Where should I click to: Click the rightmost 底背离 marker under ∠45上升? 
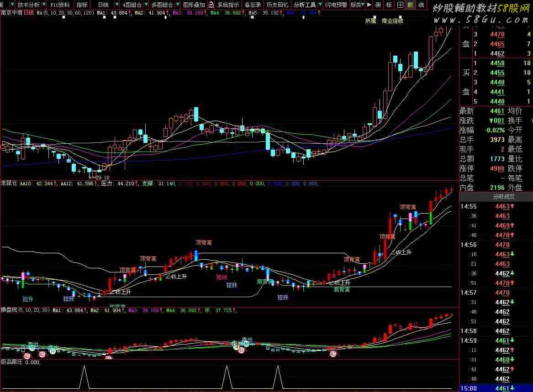pos(342,289)
